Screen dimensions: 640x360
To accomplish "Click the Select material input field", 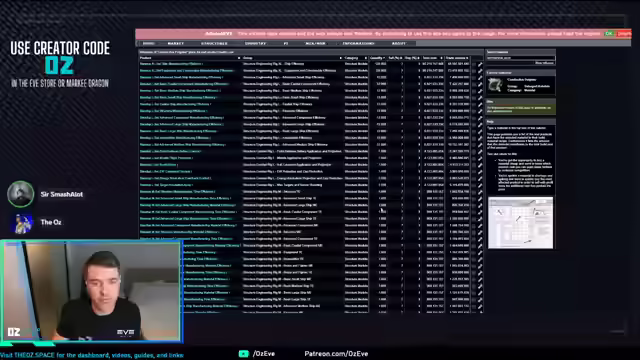I will pyautogui.click(x=520, y=58).
